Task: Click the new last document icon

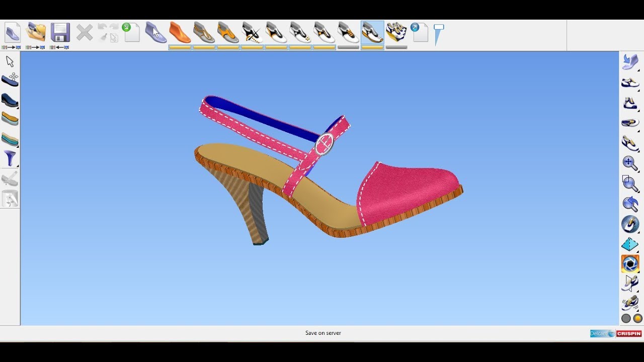Action: click(x=12, y=32)
